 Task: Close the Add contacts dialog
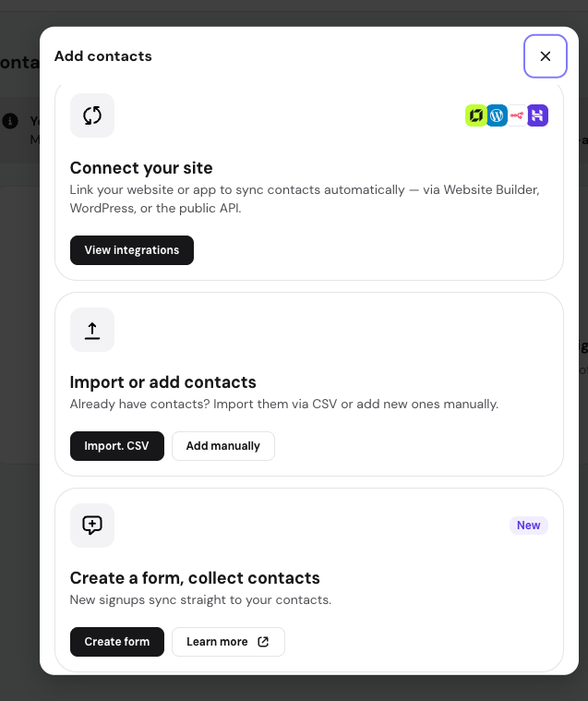tap(546, 56)
